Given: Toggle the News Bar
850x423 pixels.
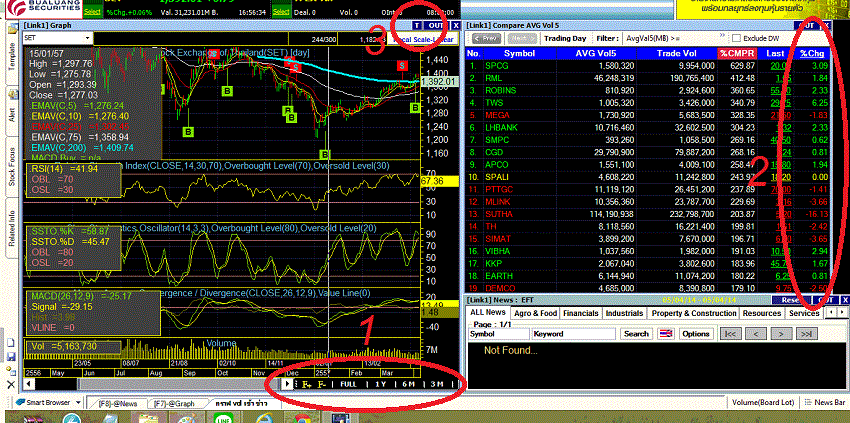Looking at the screenshot, I should 825,403.
